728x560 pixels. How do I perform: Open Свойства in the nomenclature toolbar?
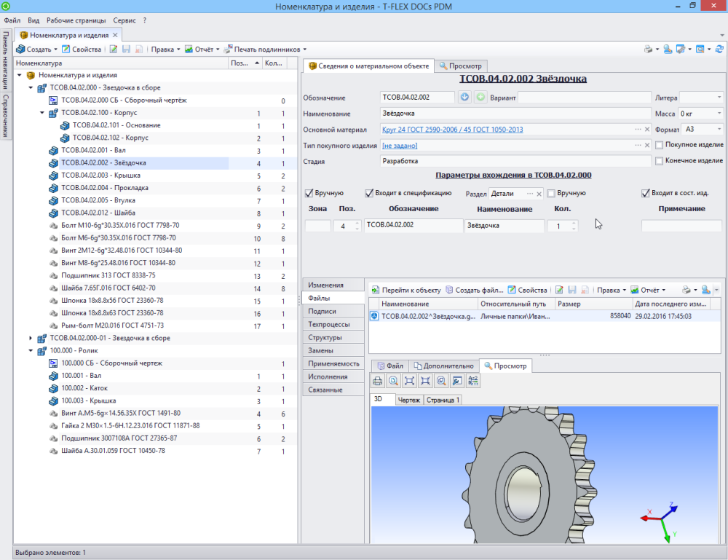82,50
